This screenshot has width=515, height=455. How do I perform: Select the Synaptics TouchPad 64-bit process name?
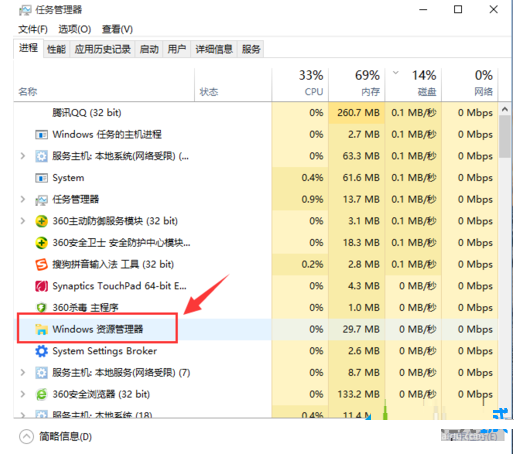[x=119, y=286]
